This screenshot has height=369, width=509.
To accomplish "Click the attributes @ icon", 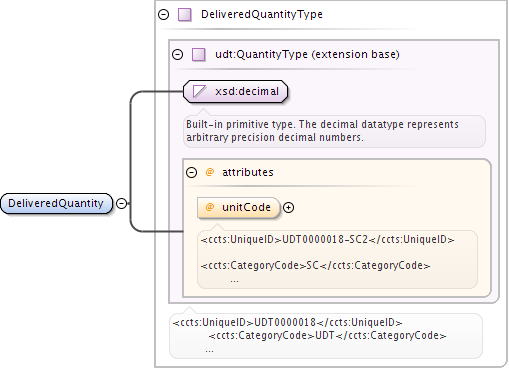I will pyautogui.click(x=210, y=172).
